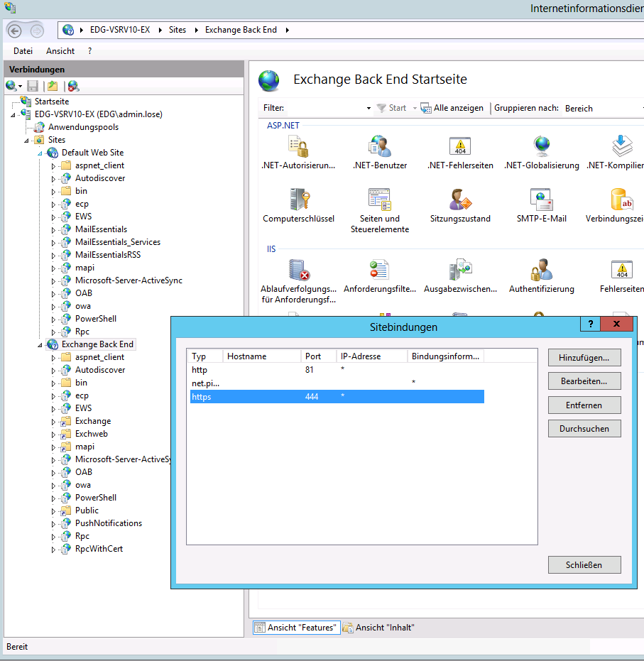Click Hinzufügen button in Sitebindungen
Screen dimensions: 644x661
coord(584,358)
